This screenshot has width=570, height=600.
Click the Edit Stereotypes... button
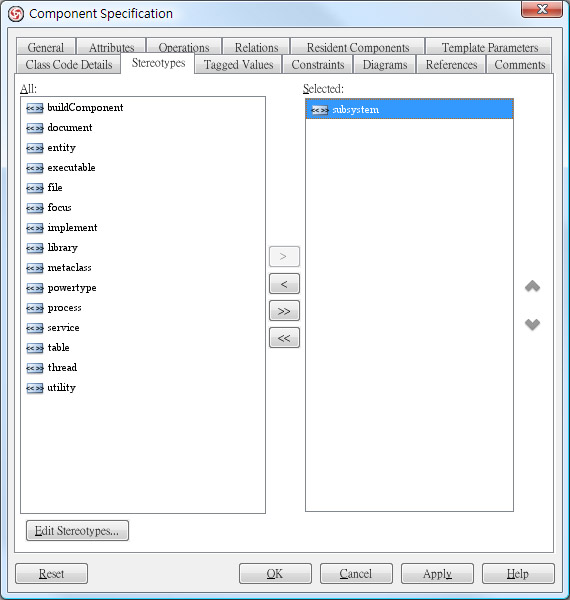pyautogui.click(x=77, y=531)
